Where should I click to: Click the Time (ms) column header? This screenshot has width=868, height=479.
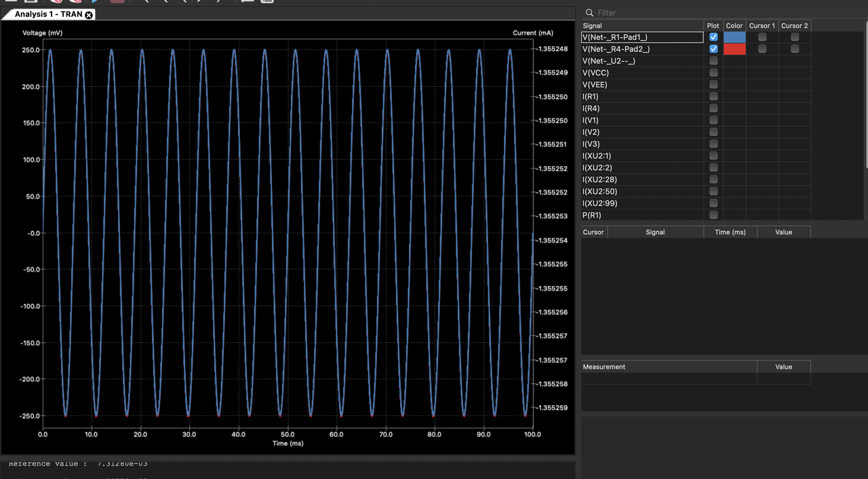730,232
